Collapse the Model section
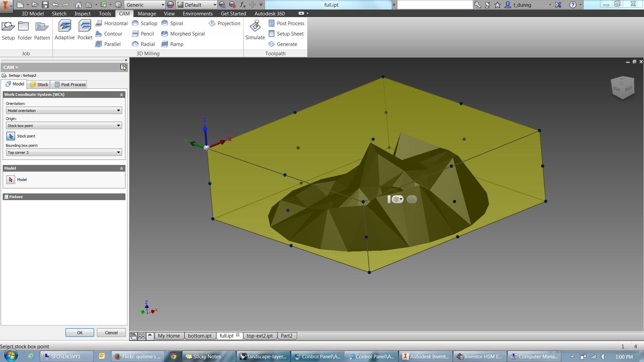This screenshot has height=362, width=644. [x=122, y=169]
